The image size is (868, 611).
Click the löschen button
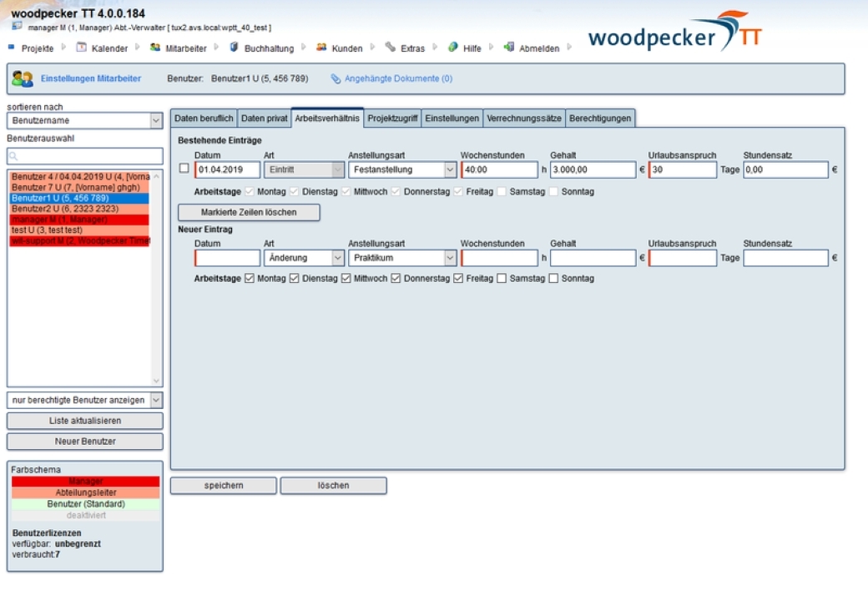(333, 485)
